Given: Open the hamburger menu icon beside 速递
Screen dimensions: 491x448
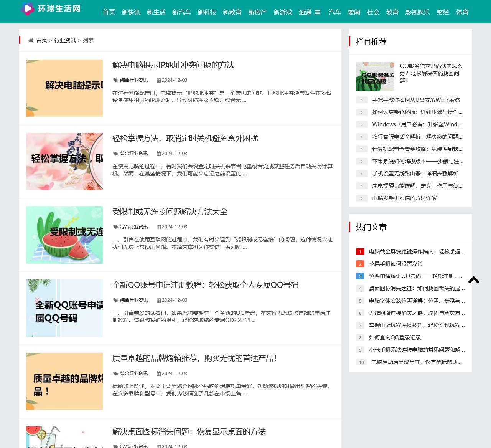Looking at the screenshot, I should 318,12.
